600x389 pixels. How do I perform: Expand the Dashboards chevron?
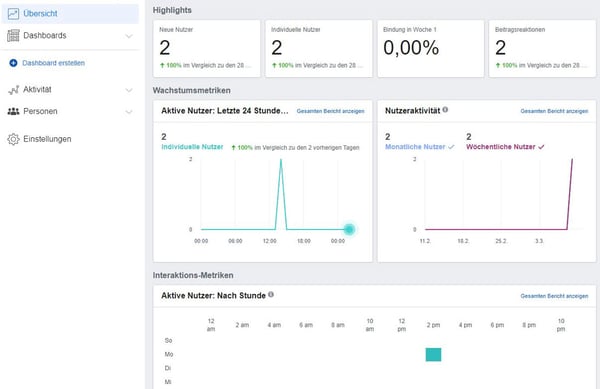click(x=129, y=36)
